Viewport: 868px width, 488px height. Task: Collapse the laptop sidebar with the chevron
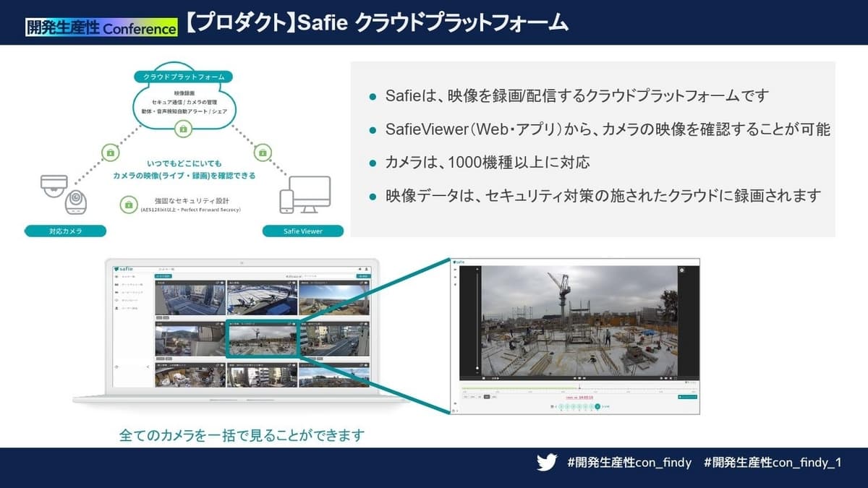(x=148, y=367)
